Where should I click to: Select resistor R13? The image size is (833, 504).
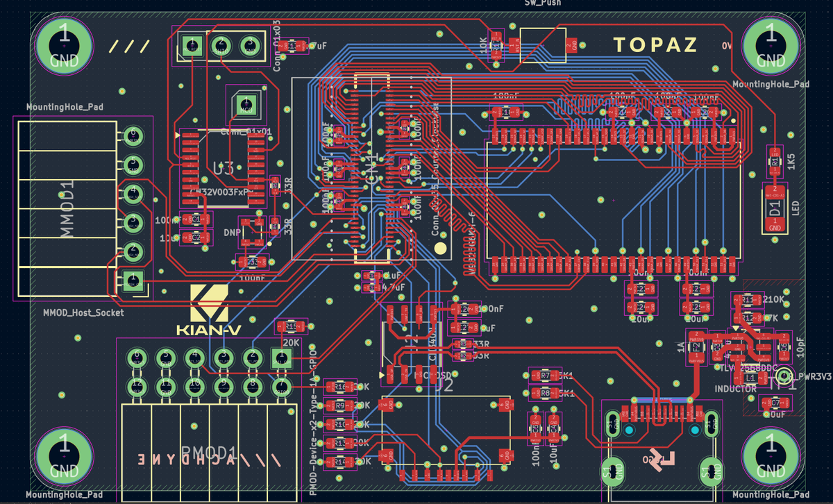click(x=340, y=442)
